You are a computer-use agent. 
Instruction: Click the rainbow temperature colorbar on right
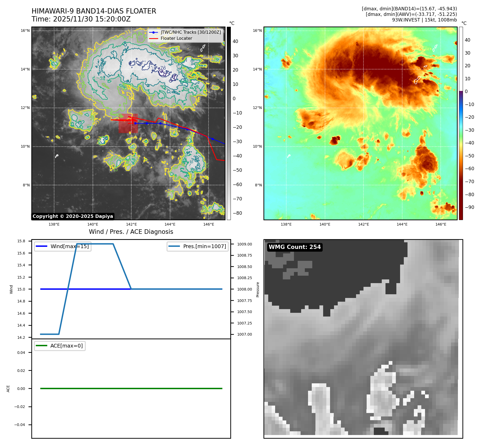461,123
